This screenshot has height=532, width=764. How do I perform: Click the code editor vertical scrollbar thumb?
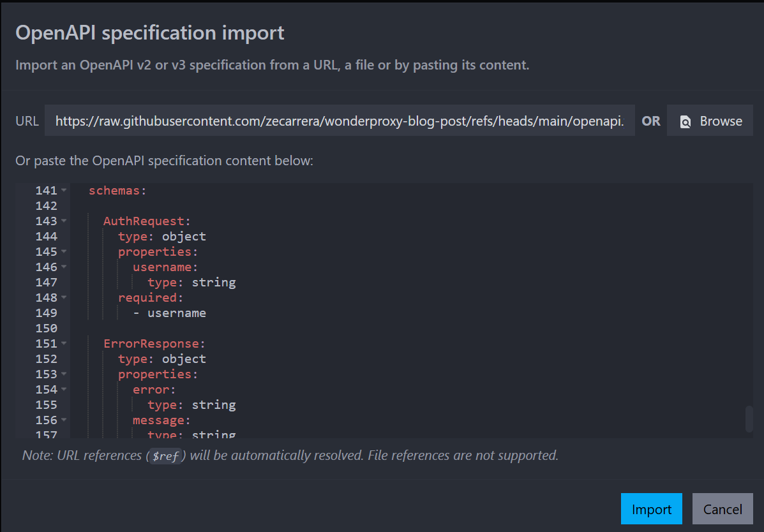coord(749,418)
